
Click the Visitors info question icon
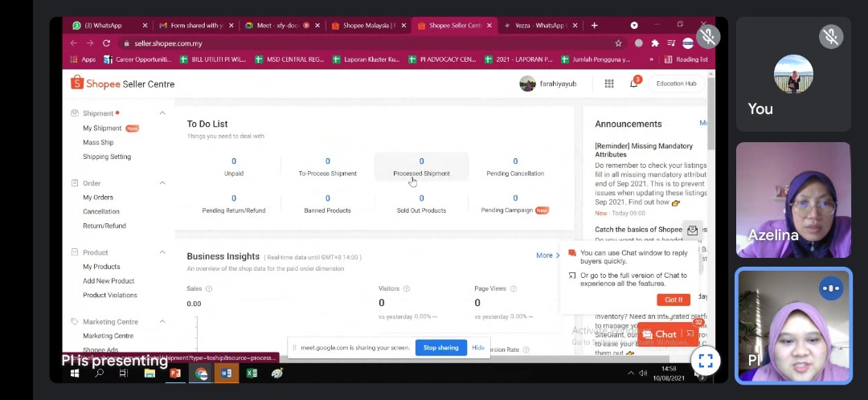pyautogui.click(x=407, y=289)
